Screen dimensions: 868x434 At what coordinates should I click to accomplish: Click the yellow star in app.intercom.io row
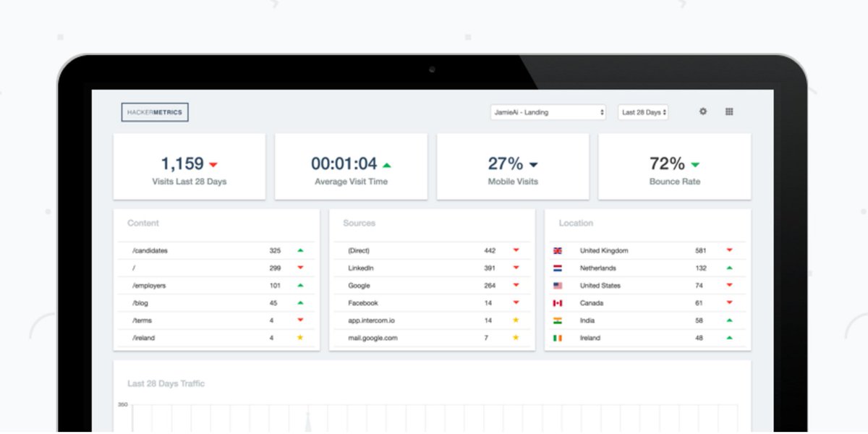[x=516, y=320]
